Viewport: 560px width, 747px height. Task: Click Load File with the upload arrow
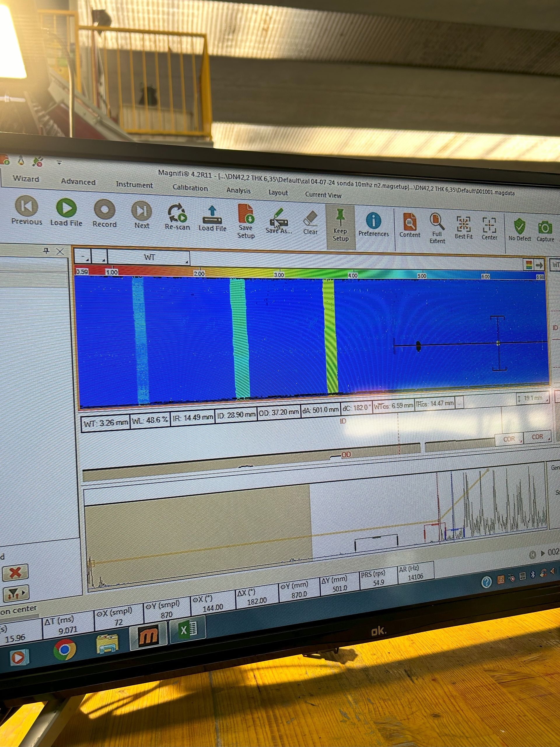pos(212,219)
